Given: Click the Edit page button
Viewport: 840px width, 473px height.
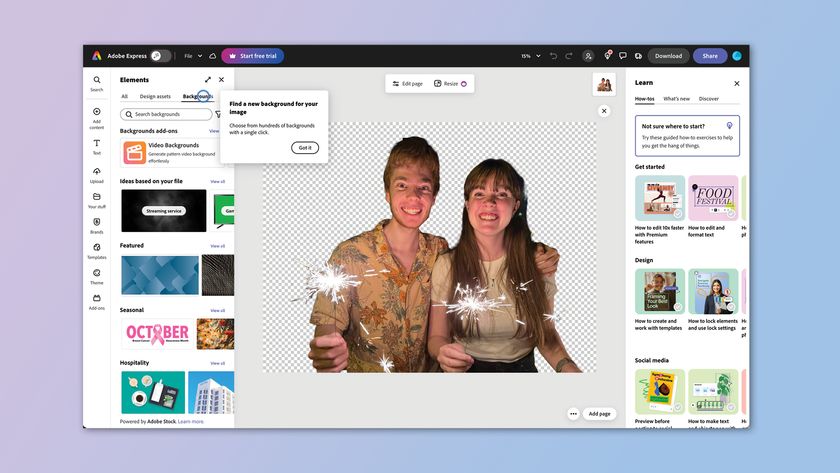Looking at the screenshot, I should (408, 84).
